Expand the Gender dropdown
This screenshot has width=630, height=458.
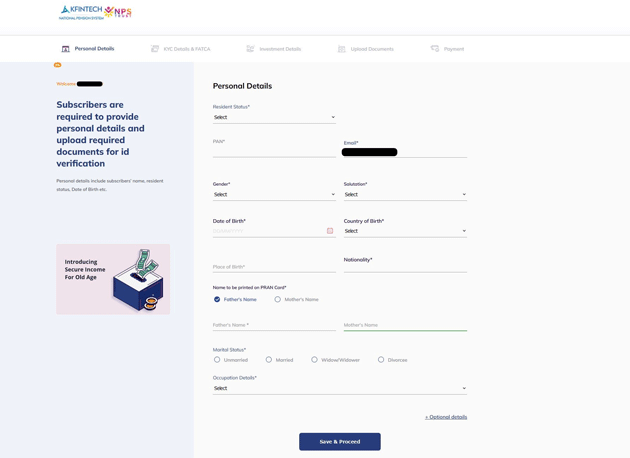tap(274, 195)
